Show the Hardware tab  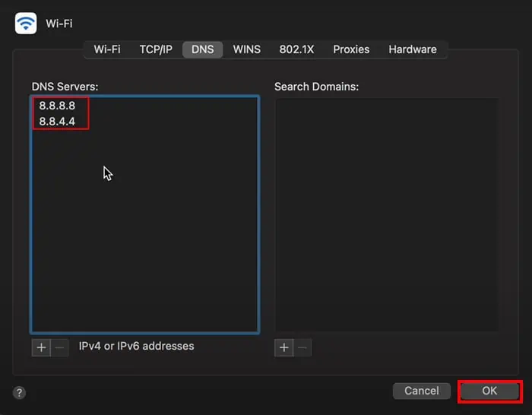pyautogui.click(x=412, y=49)
